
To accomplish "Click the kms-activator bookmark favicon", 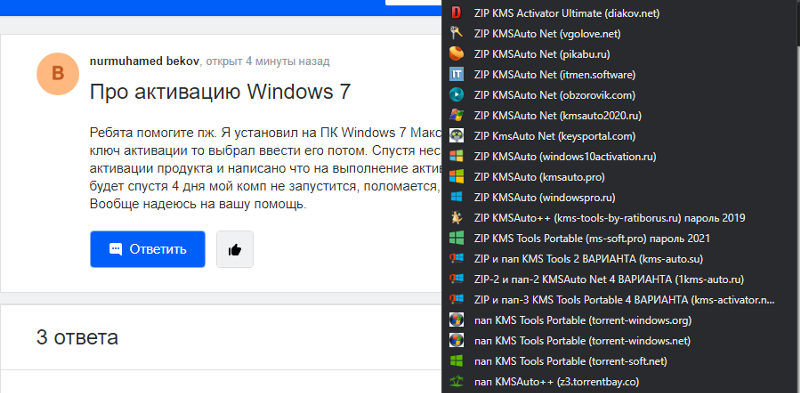I will (x=456, y=300).
